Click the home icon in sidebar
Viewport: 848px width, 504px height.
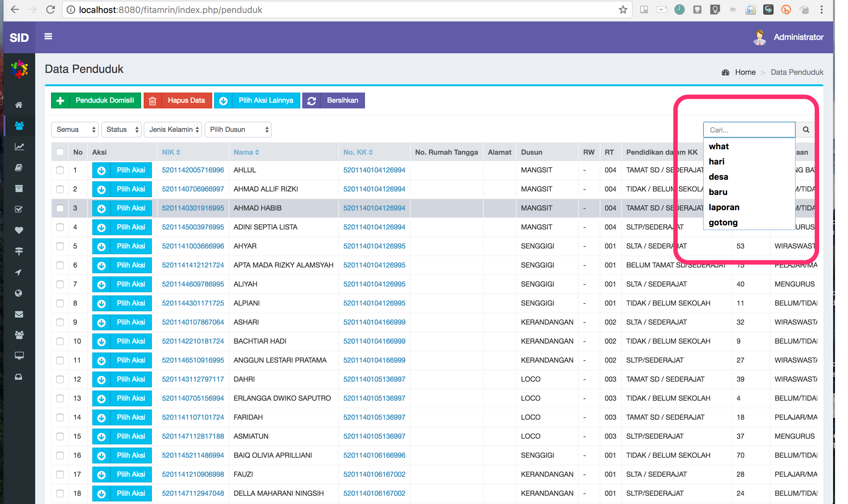tap(19, 105)
